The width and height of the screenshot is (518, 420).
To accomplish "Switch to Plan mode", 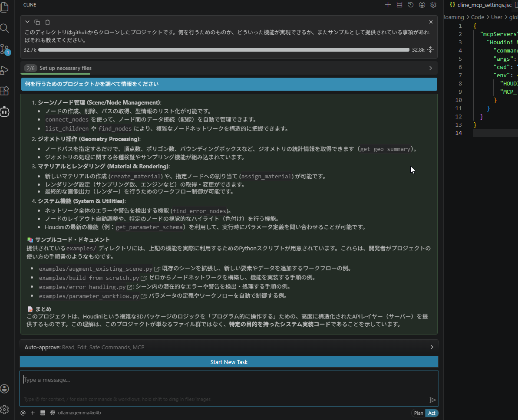I will tap(419, 413).
